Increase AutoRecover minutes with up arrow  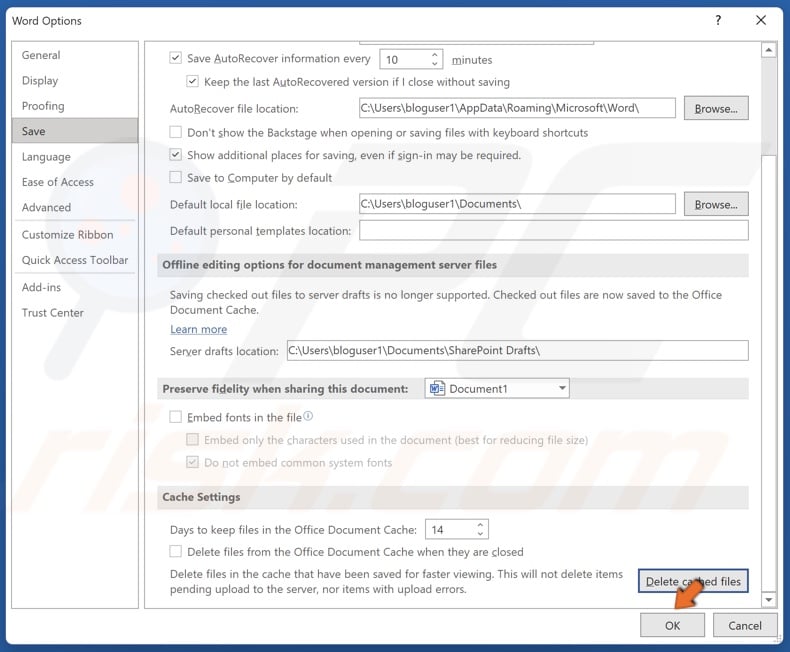(435, 54)
